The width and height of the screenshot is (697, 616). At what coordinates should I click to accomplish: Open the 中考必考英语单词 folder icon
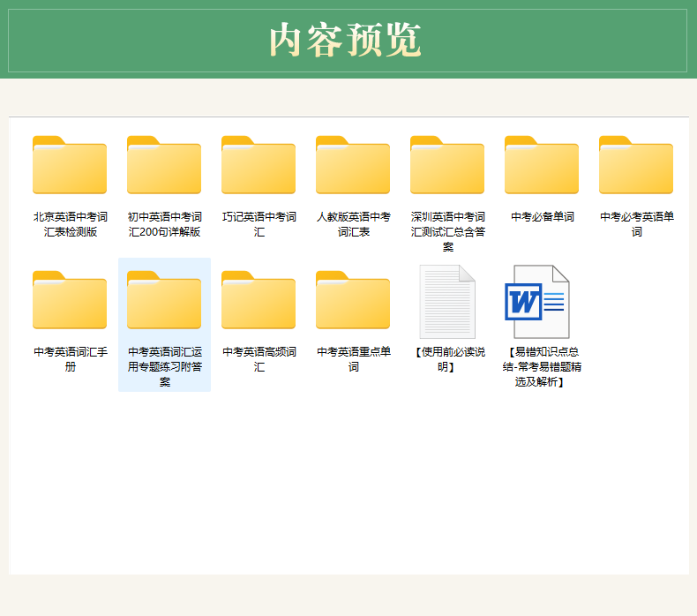(636, 165)
